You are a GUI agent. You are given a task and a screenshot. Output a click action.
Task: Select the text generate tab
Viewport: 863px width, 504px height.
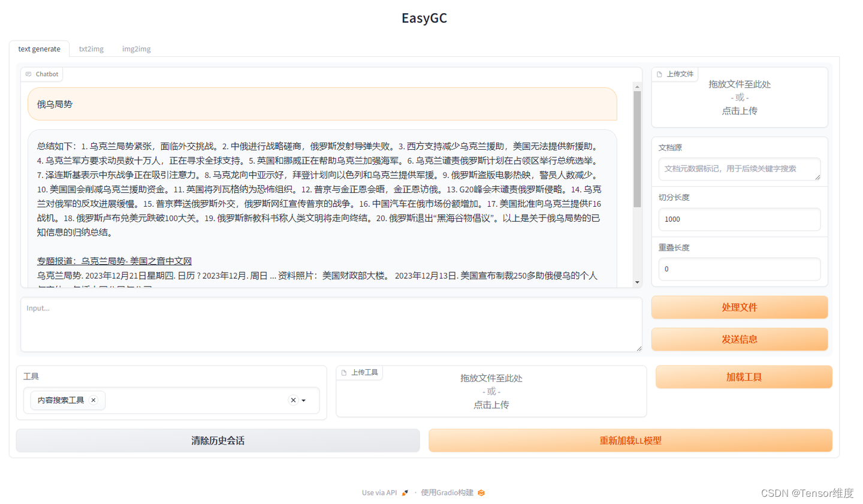coord(39,49)
